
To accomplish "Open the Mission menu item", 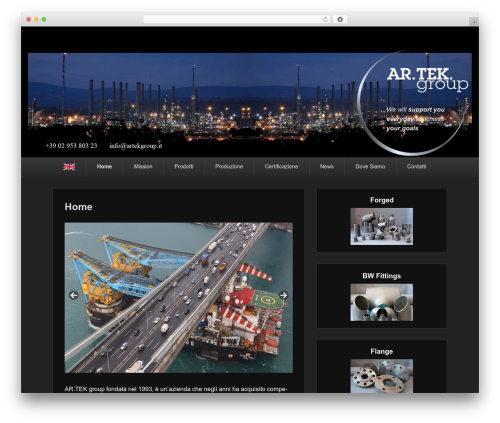I will point(143,166).
